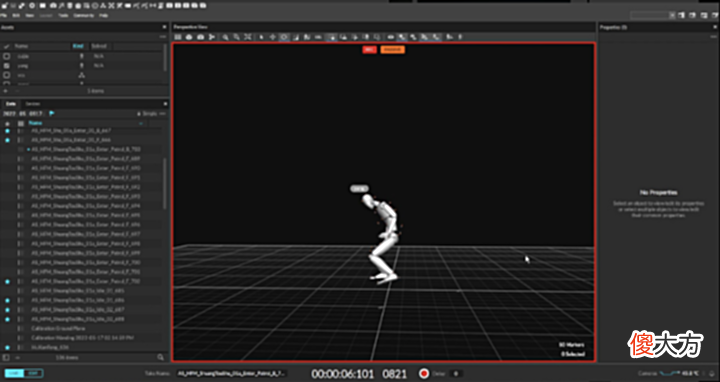Click the take list vertical scrollbar
720x382 pixels.
(165, 184)
